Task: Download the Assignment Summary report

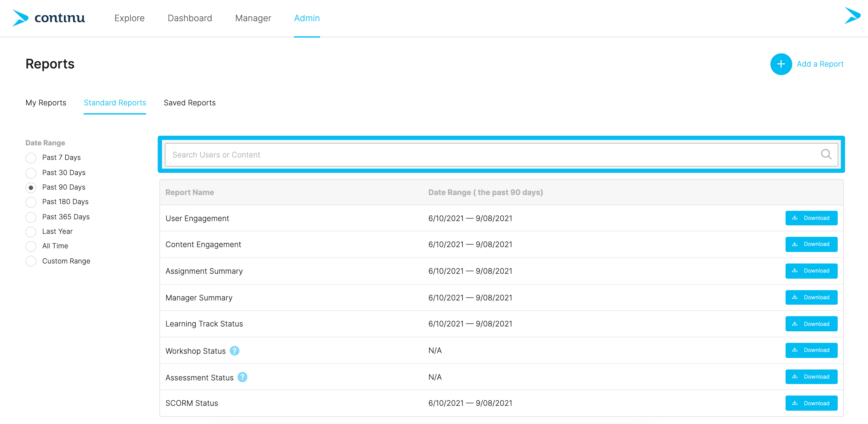Action: [x=811, y=271]
